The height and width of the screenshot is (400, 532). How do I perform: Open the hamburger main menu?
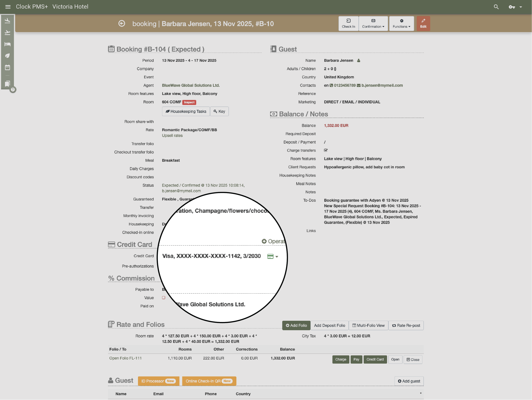pos(8,7)
